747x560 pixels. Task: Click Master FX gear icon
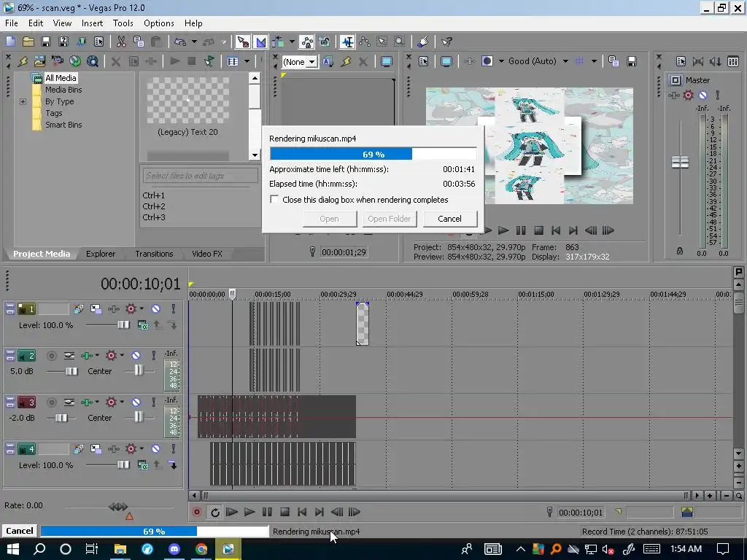coord(688,96)
